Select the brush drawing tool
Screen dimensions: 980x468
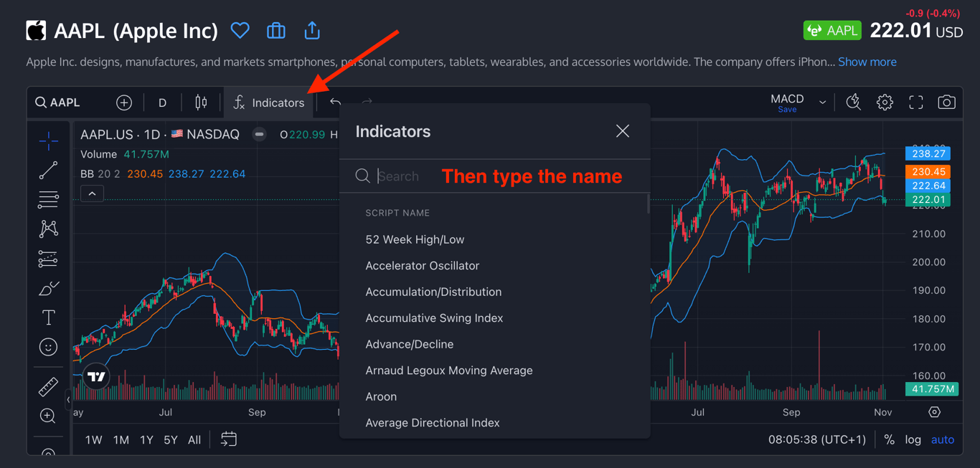49,288
